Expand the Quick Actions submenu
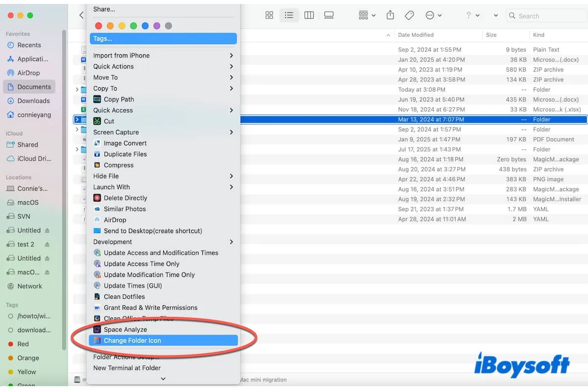 pos(114,66)
